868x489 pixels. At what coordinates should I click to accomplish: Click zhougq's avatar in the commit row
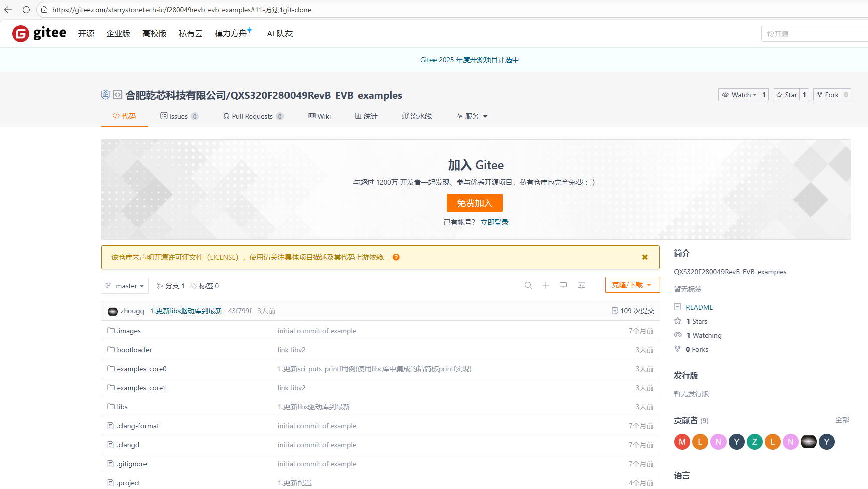113,311
